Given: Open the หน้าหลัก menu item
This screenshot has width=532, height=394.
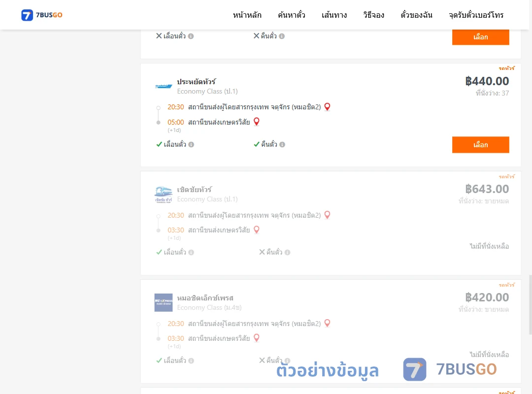Looking at the screenshot, I should (x=247, y=15).
